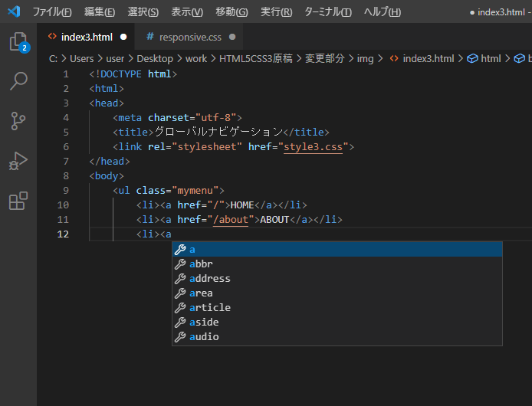Open the 表示(V) menu

[187, 12]
